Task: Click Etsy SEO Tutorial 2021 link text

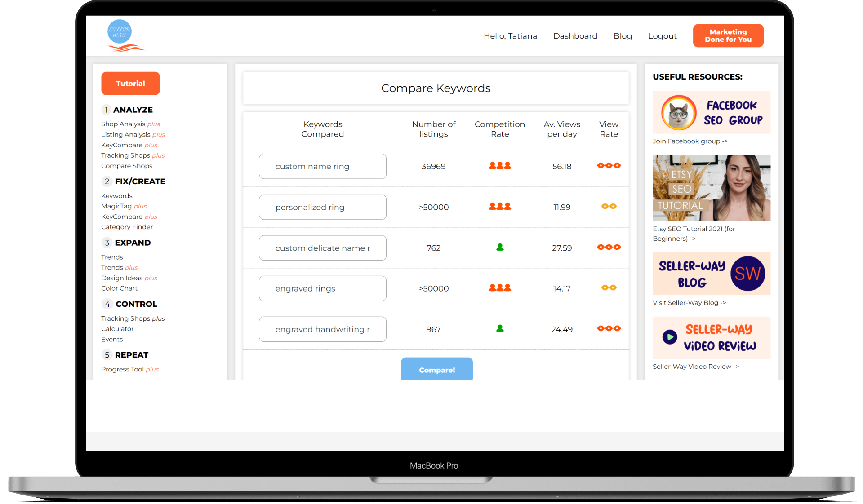Action: pyautogui.click(x=694, y=234)
